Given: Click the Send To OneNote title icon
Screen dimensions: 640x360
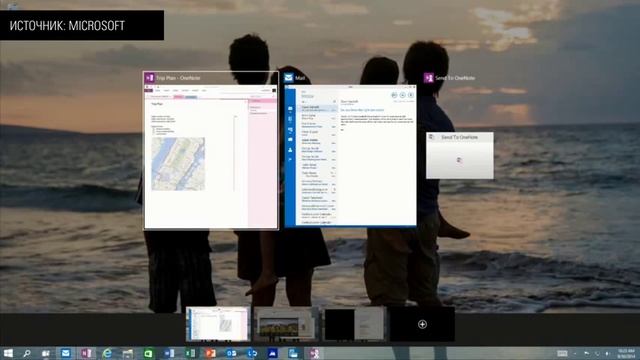Looking at the screenshot, I should (x=429, y=78).
